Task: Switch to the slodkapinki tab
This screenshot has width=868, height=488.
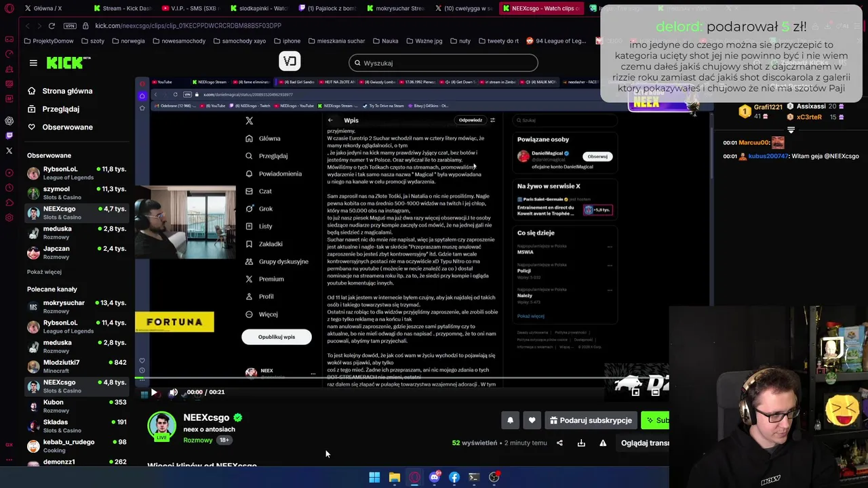Action: (x=258, y=8)
